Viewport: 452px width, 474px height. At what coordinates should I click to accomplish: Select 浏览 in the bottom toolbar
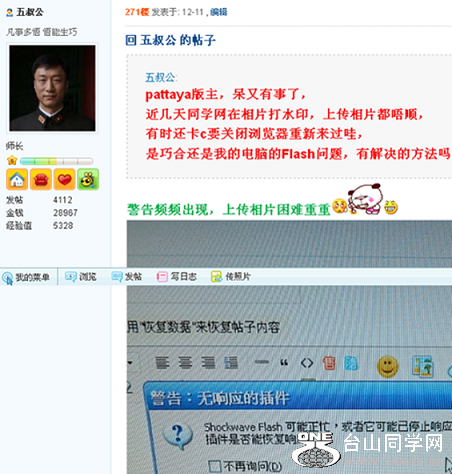pos(81,277)
